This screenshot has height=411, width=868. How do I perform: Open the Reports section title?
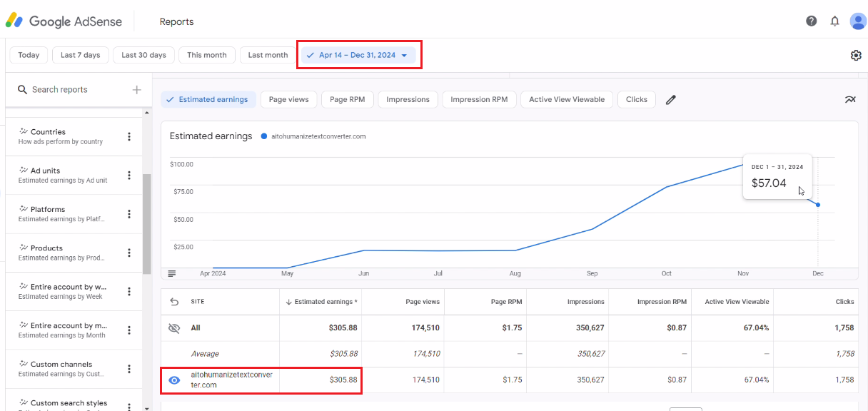(x=176, y=21)
